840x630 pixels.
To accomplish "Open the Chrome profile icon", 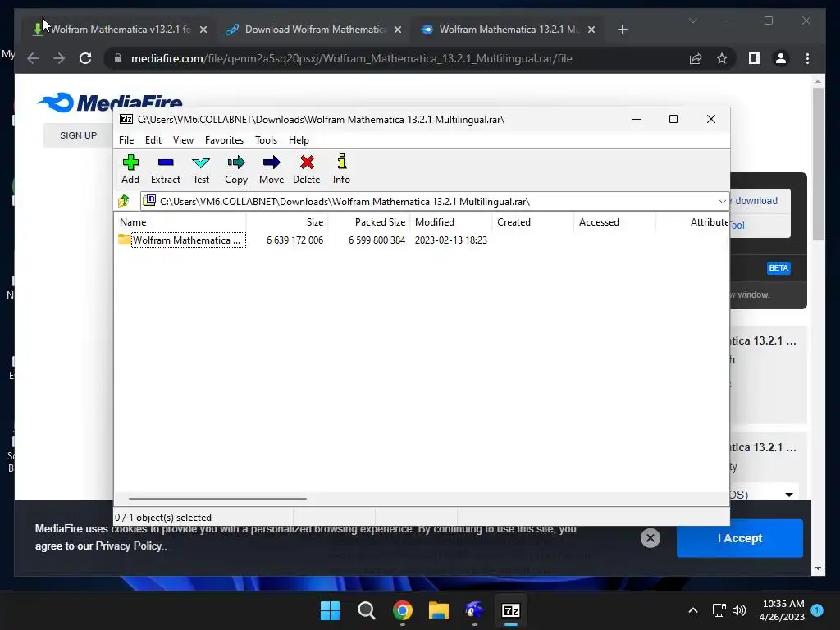I will 781,58.
